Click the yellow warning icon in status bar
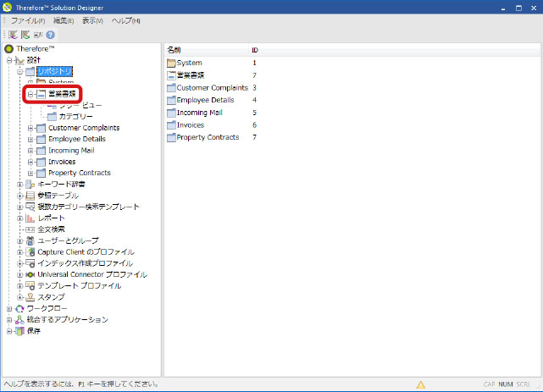This screenshot has height=392, width=543. click(x=421, y=384)
